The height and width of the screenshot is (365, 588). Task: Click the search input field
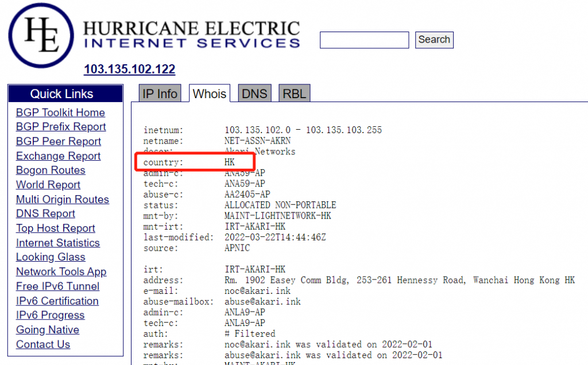point(364,40)
